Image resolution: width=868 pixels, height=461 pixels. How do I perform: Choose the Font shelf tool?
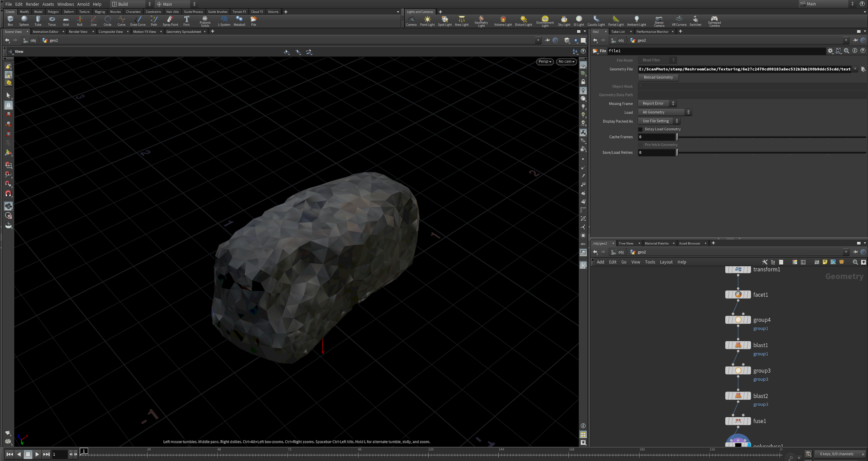[187, 21]
